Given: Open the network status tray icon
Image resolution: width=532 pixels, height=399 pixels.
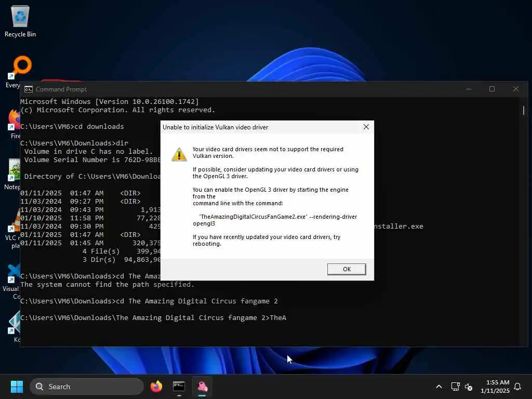Looking at the screenshot, I should pos(455,387).
